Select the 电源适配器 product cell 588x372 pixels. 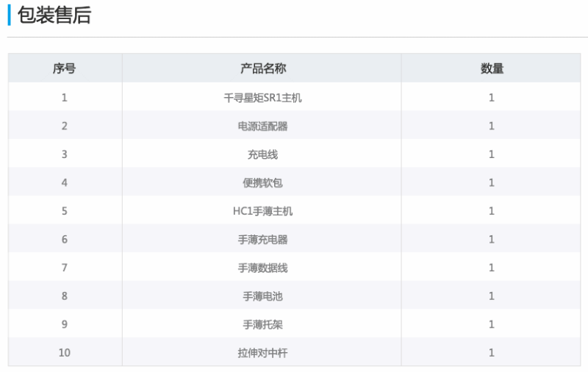(x=262, y=126)
